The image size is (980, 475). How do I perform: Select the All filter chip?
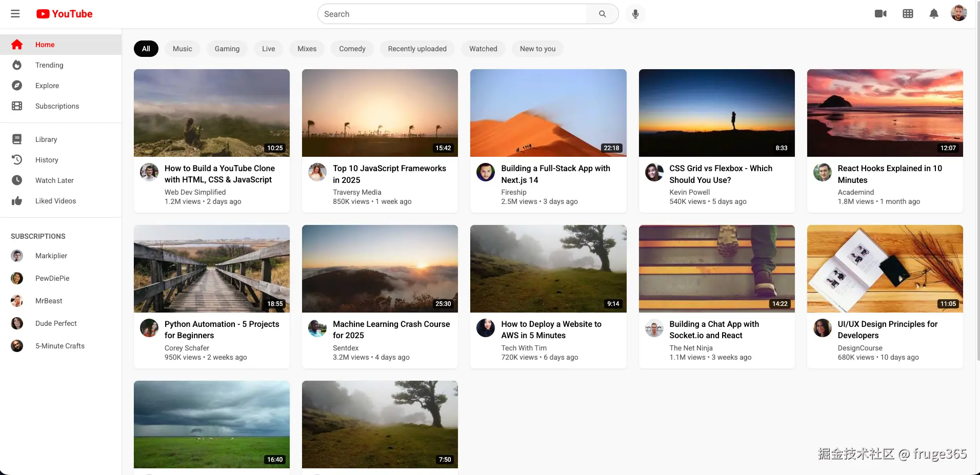[x=146, y=49]
